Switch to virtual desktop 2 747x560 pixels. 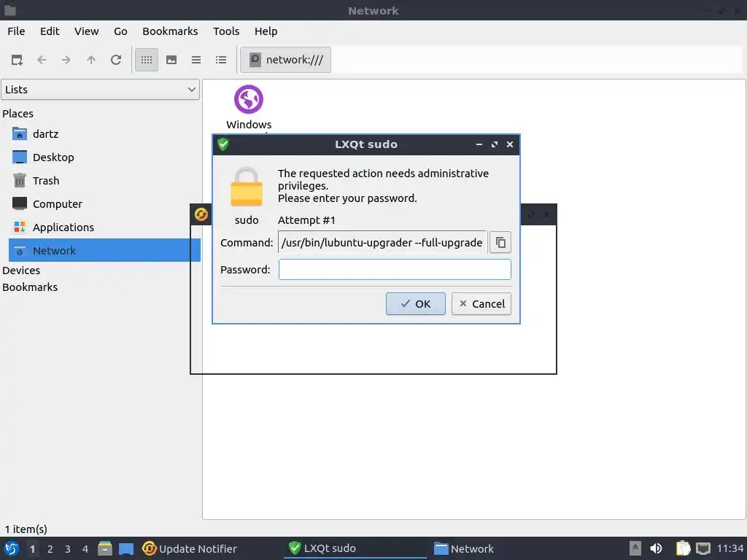(50, 549)
